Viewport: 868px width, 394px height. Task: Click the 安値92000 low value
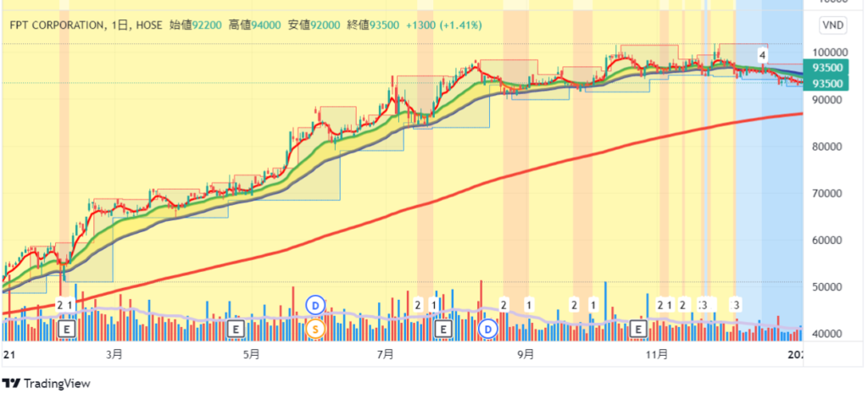coord(314,25)
